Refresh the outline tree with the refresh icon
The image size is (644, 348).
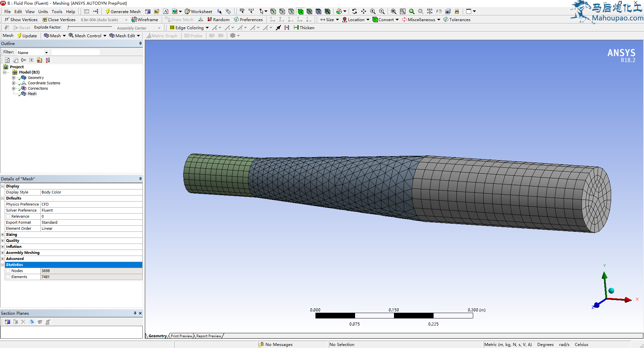point(7,60)
